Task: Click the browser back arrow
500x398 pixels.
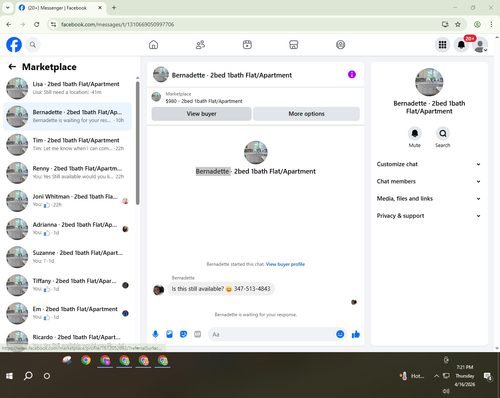Action: [9, 24]
